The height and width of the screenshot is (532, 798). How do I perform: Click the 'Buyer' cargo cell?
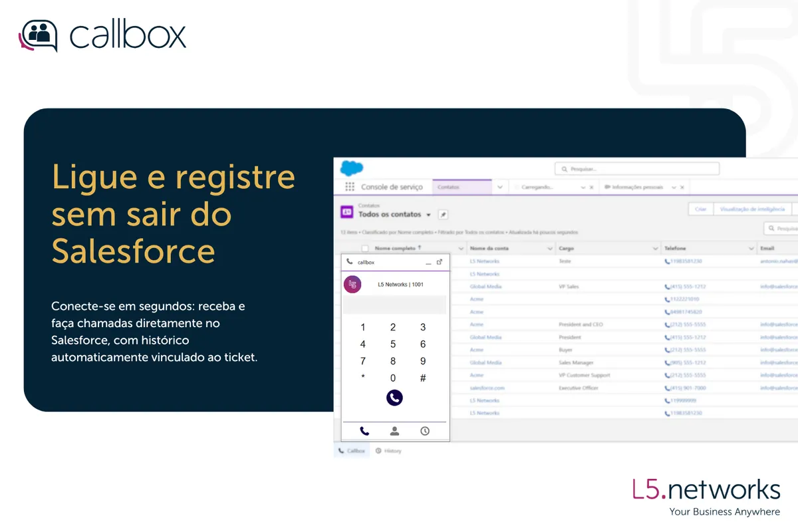click(565, 350)
